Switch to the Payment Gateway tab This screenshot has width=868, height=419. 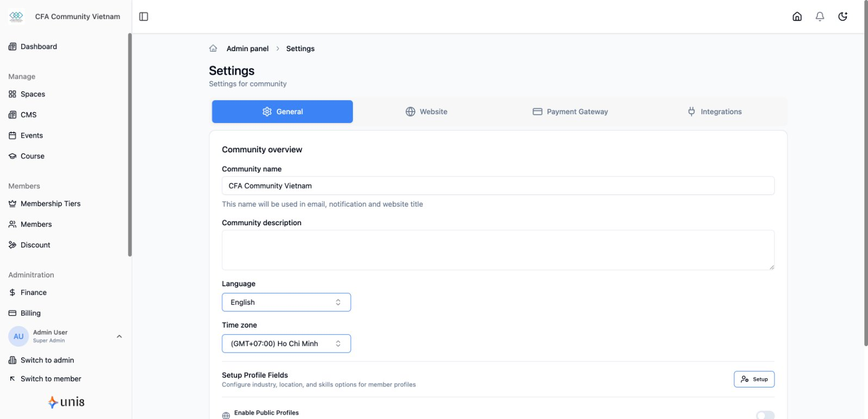[570, 112]
